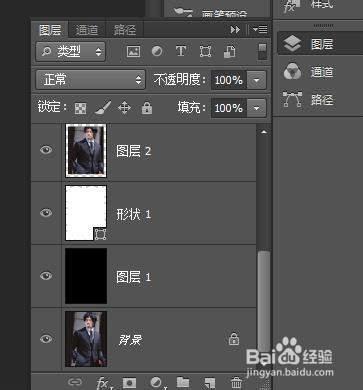Switch to the 路径 tab
Viewport: 363px width, 390px height.
(x=125, y=30)
